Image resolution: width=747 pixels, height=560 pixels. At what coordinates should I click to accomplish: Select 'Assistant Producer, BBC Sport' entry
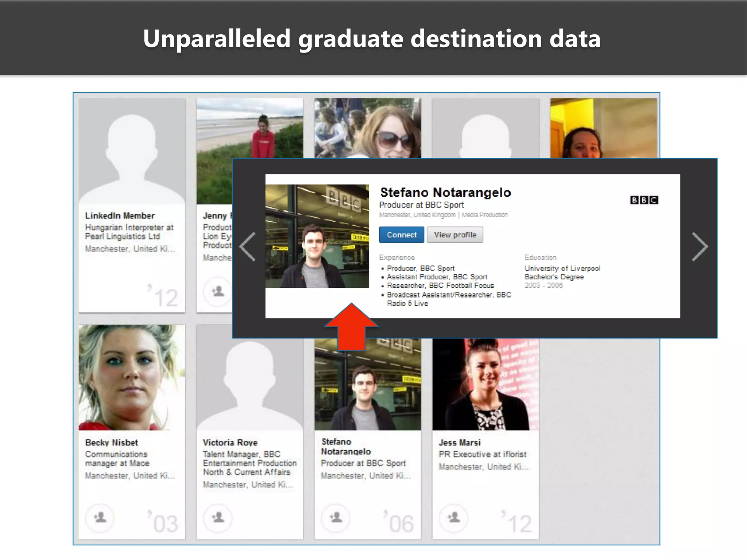click(437, 277)
